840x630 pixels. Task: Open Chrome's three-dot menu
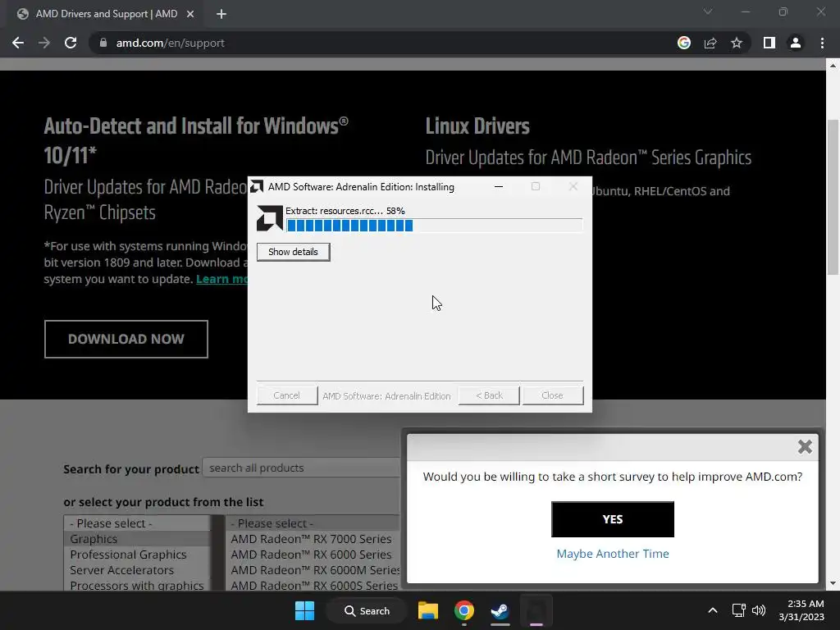click(822, 43)
